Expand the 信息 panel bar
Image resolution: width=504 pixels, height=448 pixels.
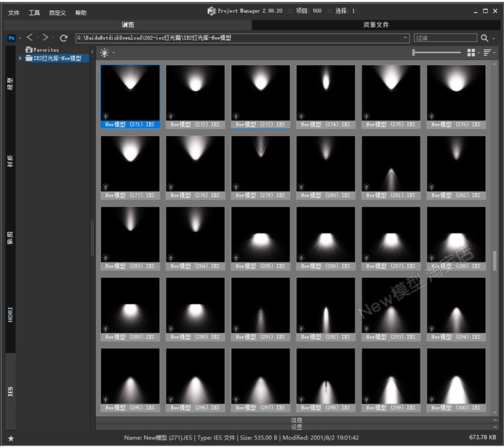(x=296, y=420)
